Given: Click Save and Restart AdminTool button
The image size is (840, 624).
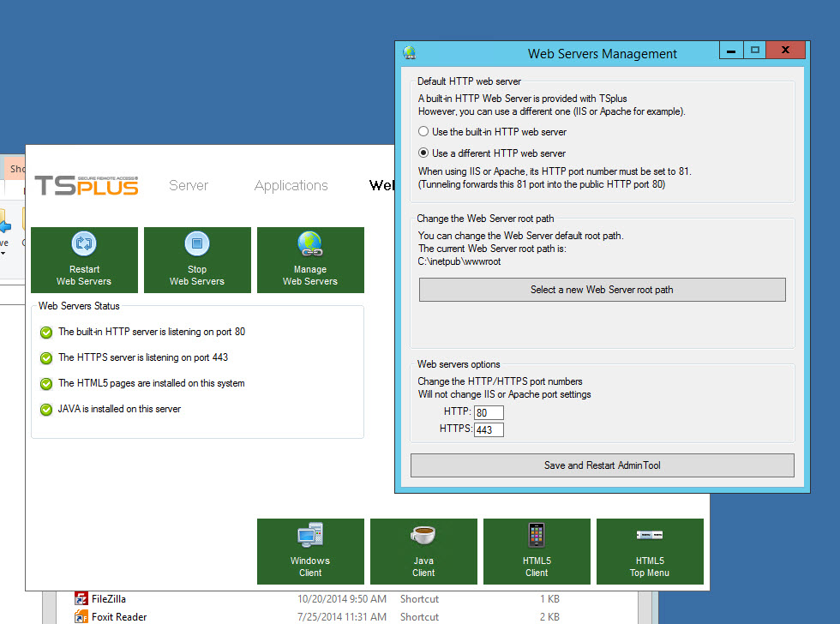Looking at the screenshot, I should click(x=602, y=465).
